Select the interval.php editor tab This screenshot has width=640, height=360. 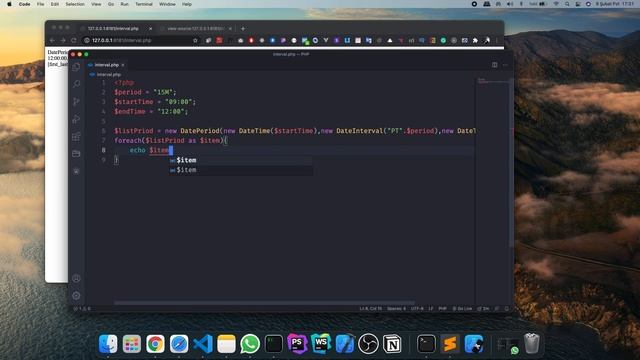(107, 65)
